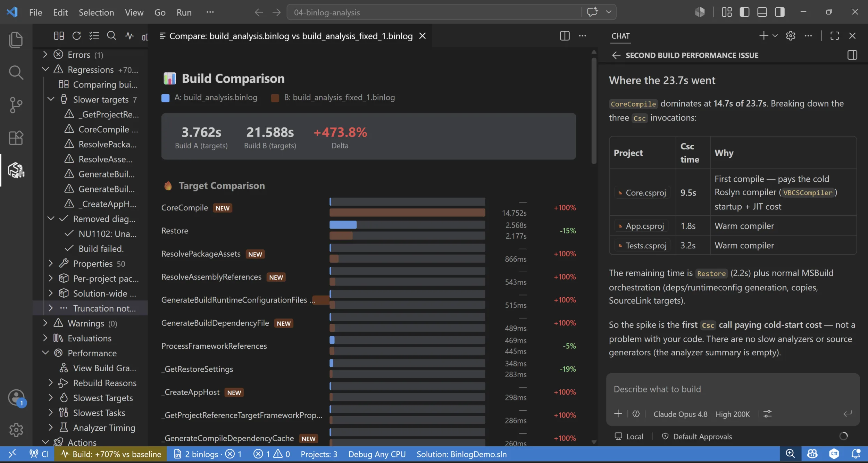The width and height of the screenshot is (868, 463).
Task: Toggle the chat side layout button
Action: click(852, 55)
